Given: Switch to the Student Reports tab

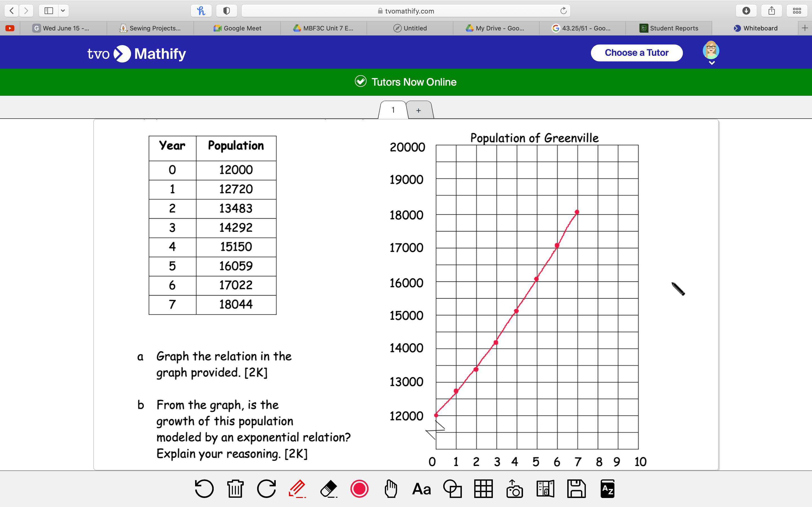Looking at the screenshot, I should coord(669,28).
